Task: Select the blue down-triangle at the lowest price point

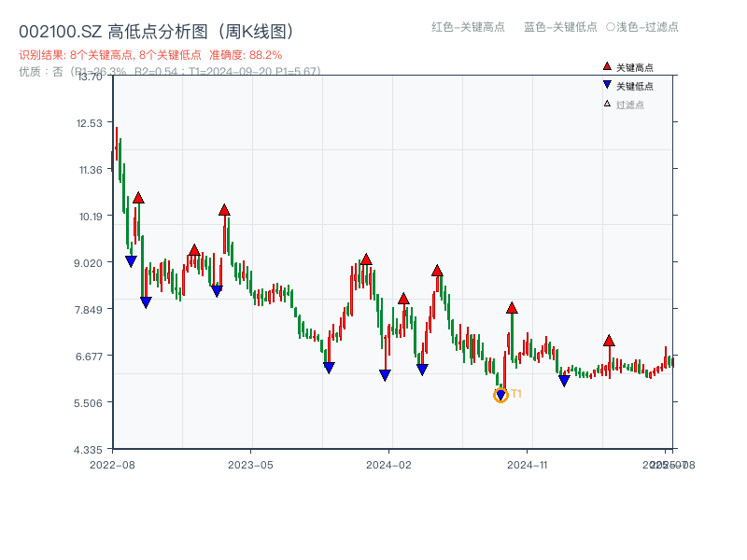Action: (500, 396)
